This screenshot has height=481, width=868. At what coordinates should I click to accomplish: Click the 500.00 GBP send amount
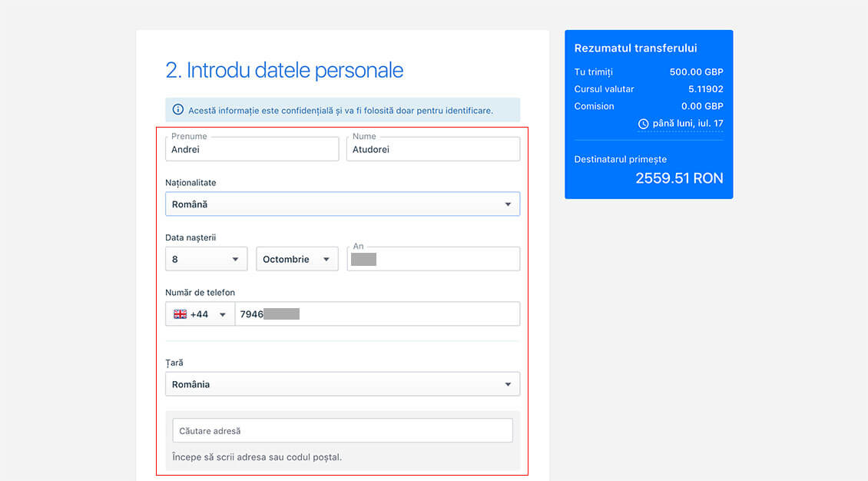click(x=697, y=72)
